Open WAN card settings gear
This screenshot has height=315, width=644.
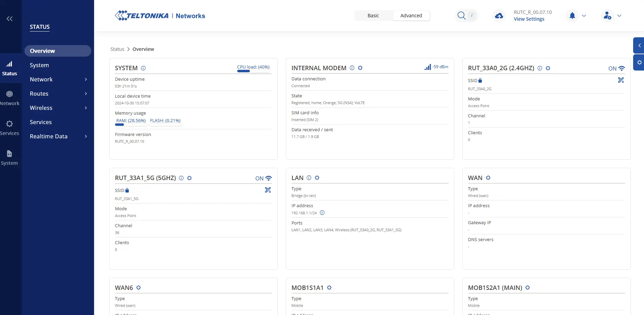click(488, 178)
